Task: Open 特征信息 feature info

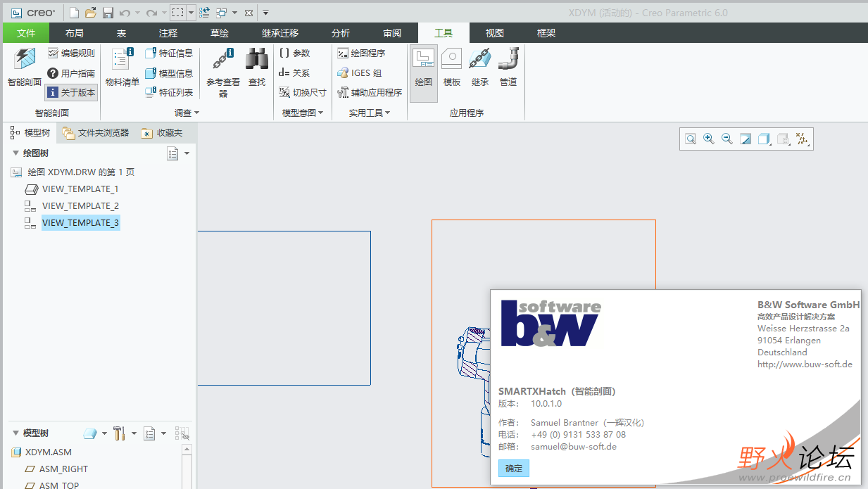Action: pyautogui.click(x=169, y=53)
